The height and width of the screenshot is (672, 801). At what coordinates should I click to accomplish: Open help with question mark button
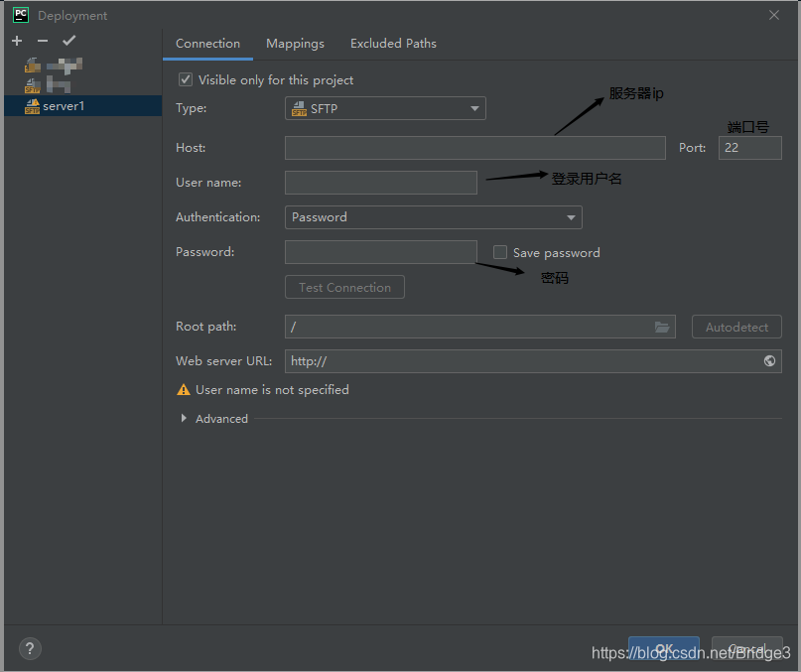click(30, 649)
